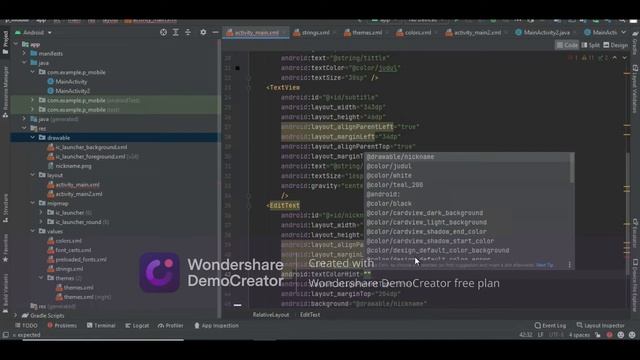
Task: Open the Problems tool window
Action: (62, 326)
